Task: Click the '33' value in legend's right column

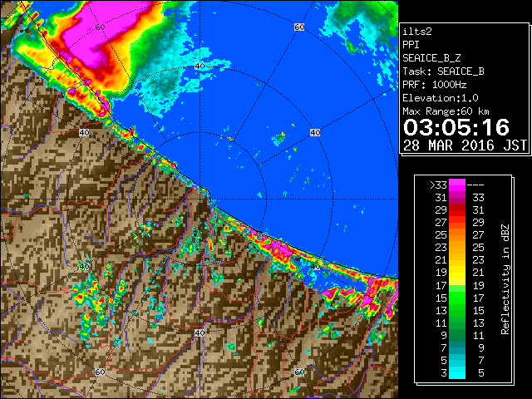Action: 478,198
